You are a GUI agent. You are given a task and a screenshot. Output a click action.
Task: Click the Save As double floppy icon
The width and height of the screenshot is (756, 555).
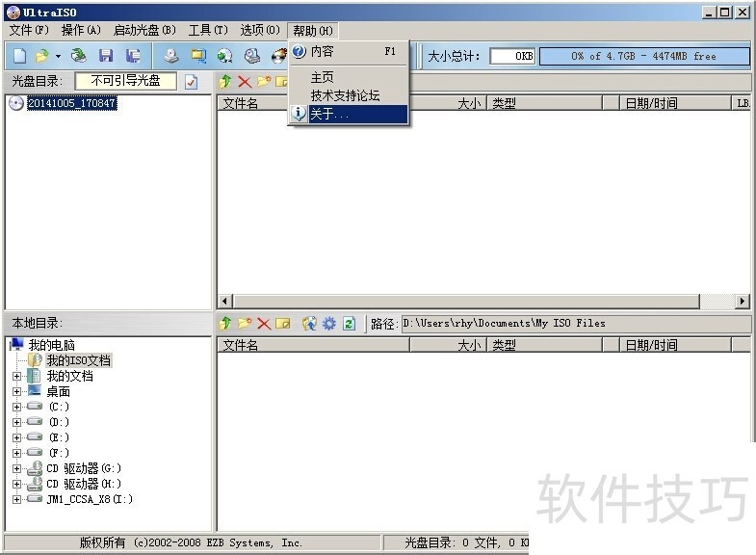tap(133, 56)
